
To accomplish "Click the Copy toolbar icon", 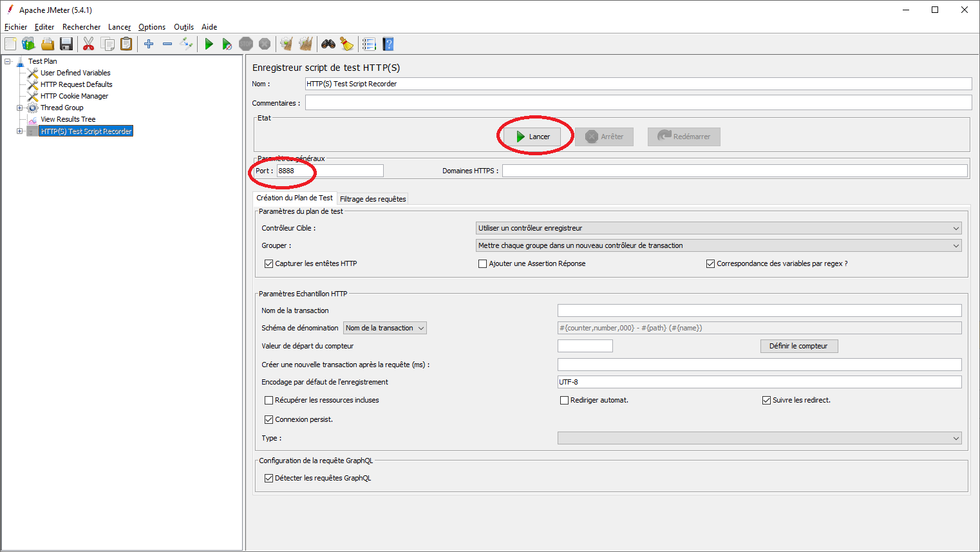I will coord(108,44).
